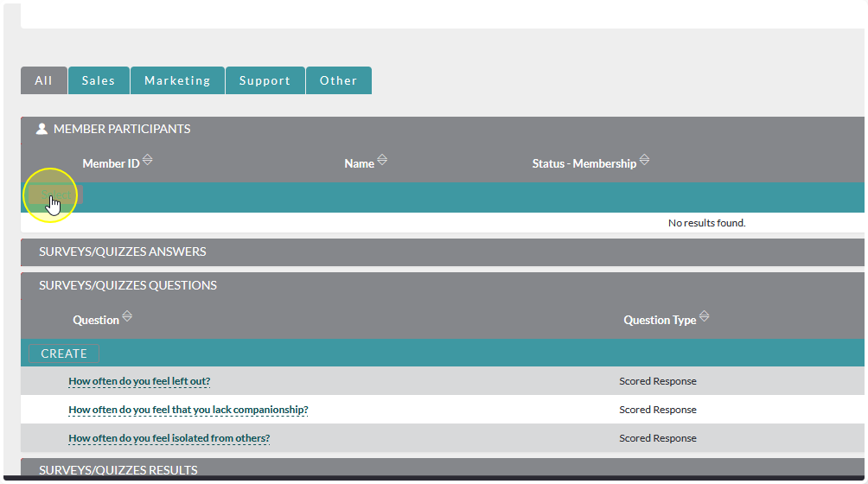Go to the Support tab
Screen dimensions: 868x484
[x=265, y=80]
